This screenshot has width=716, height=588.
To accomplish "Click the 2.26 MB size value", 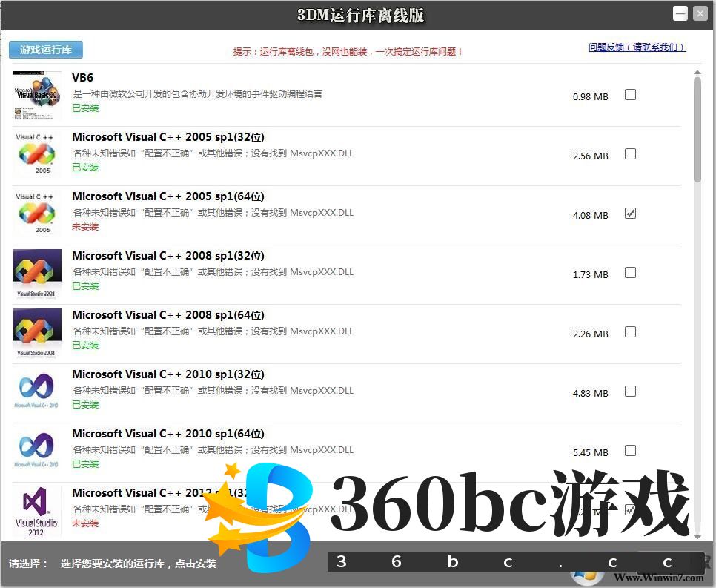I will (x=591, y=334).
